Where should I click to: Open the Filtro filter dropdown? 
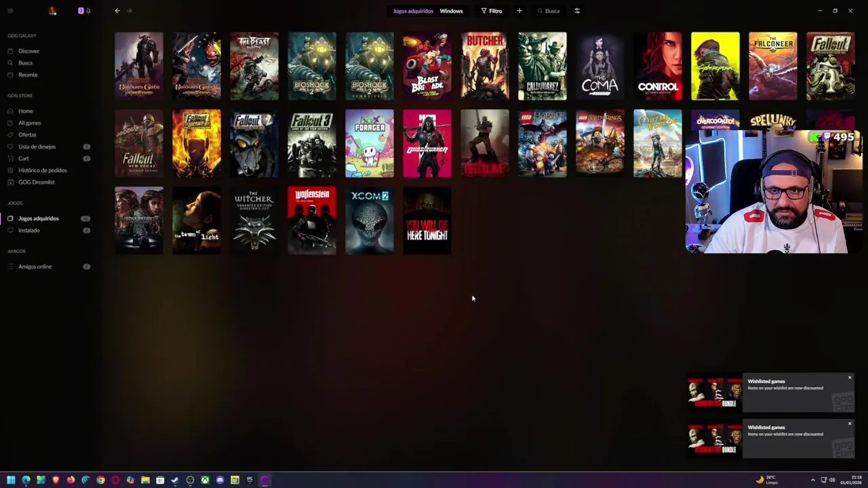pos(492,11)
